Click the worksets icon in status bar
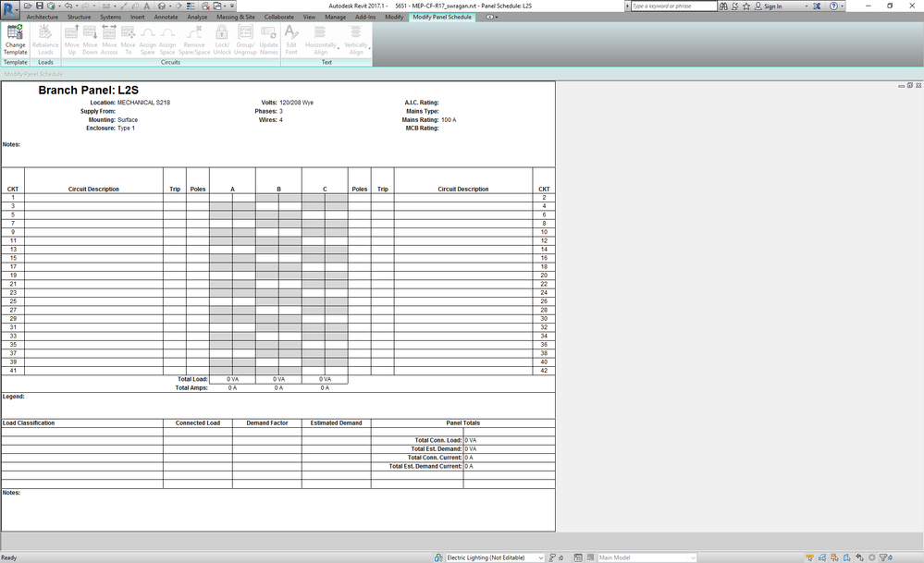 pyautogui.click(x=438, y=557)
